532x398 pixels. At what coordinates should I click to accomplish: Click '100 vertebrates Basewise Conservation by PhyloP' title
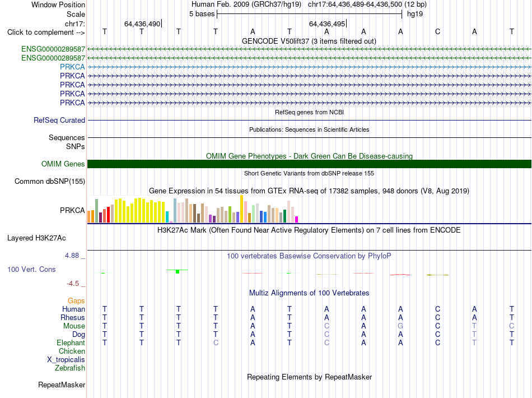[x=309, y=256]
